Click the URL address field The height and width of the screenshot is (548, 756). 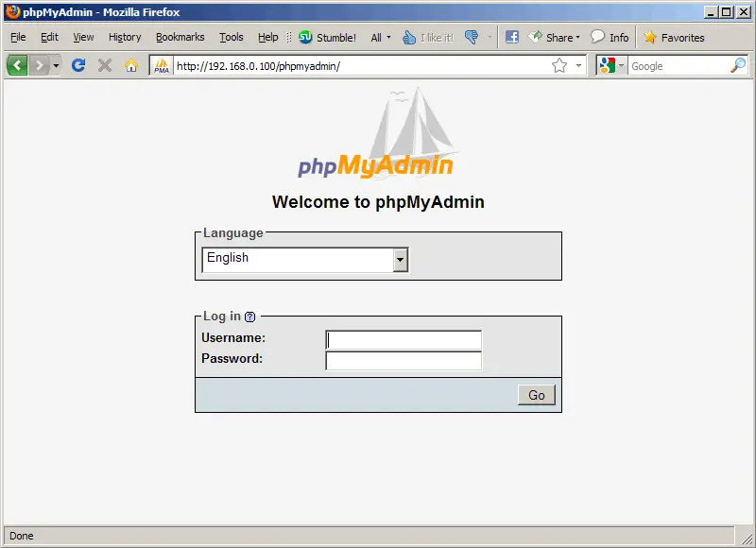pos(362,65)
